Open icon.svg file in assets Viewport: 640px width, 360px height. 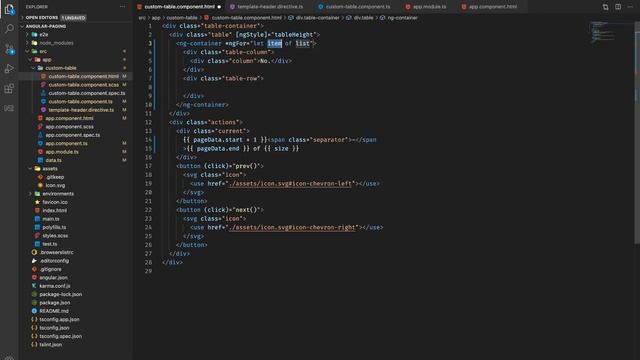(x=55, y=185)
